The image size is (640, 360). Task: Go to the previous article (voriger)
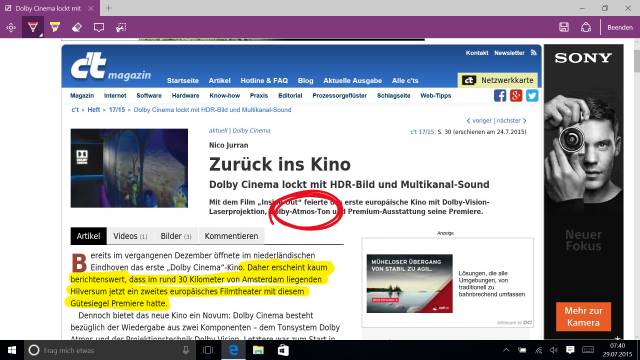[x=479, y=121]
